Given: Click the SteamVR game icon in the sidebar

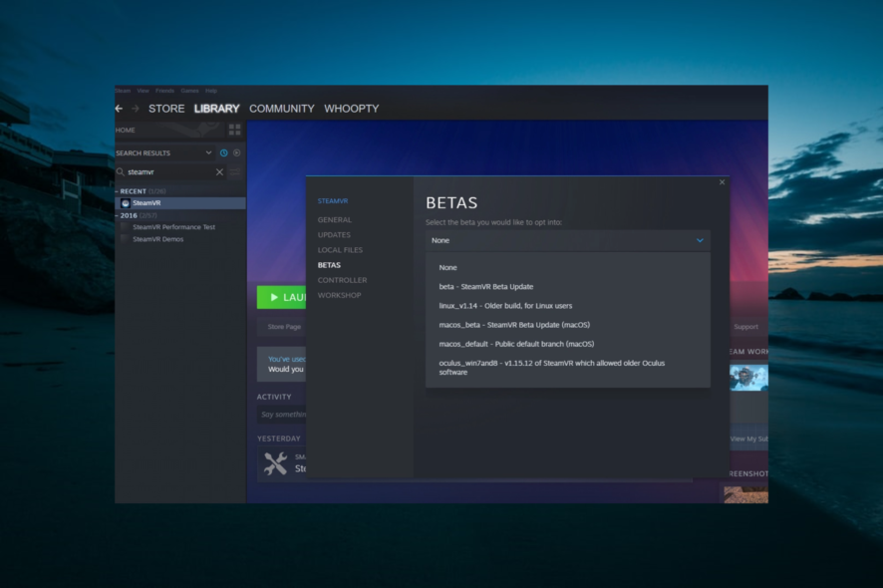Looking at the screenshot, I should pyautogui.click(x=126, y=202).
